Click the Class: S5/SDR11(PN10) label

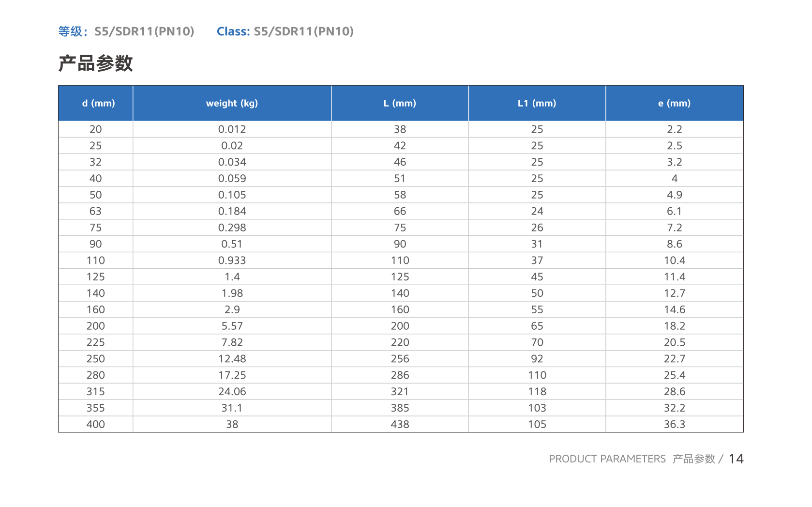(x=285, y=31)
